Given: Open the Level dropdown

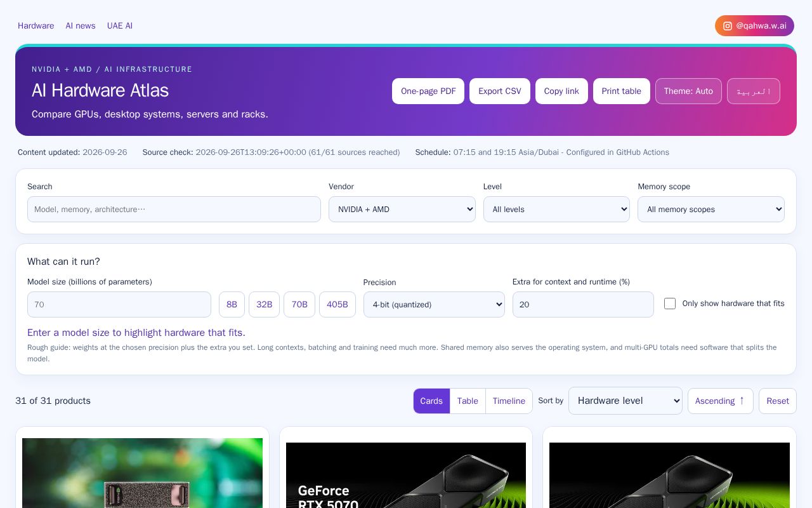Looking at the screenshot, I should point(556,209).
